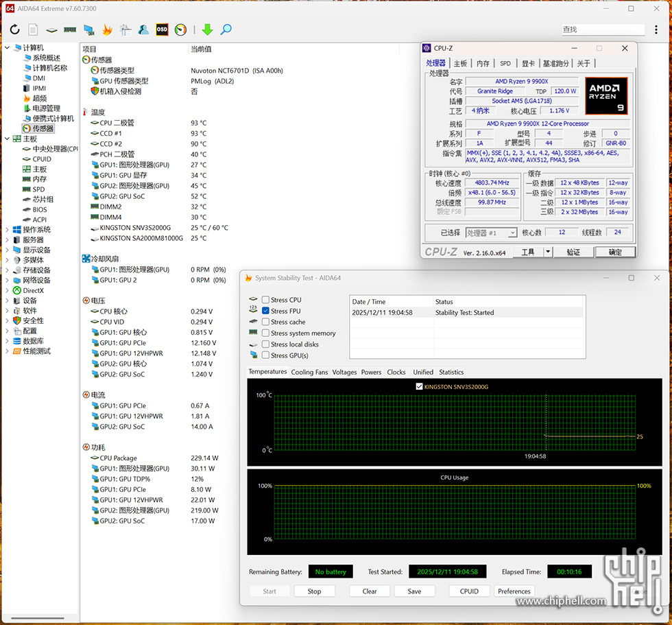This screenshot has height=625, width=672.
Task: Click the 查找 search input field
Action: pyautogui.click(x=602, y=30)
